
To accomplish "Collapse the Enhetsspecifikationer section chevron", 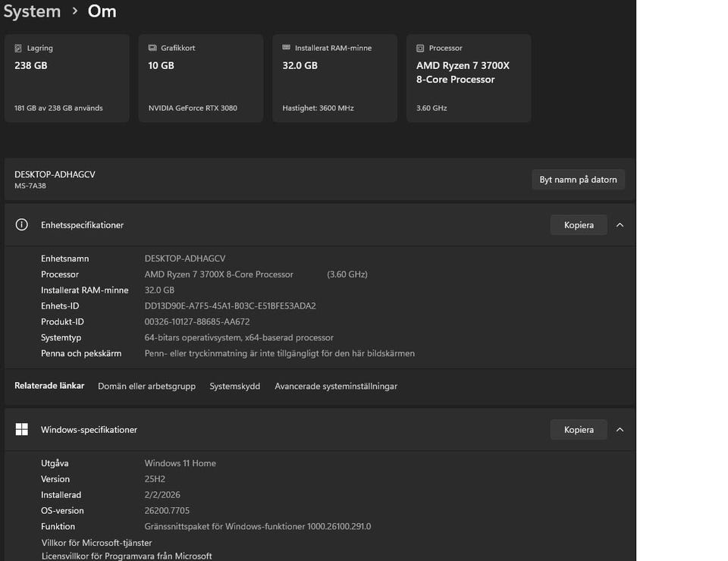I will point(620,225).
